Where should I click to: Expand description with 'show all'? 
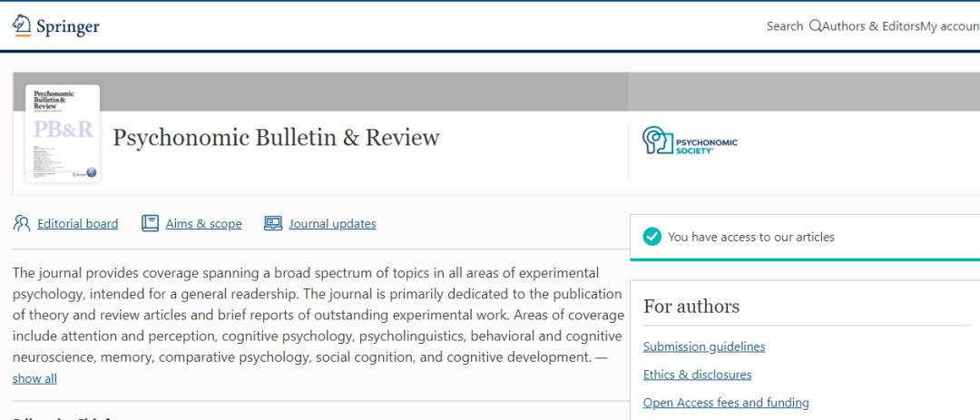(34, 378)
